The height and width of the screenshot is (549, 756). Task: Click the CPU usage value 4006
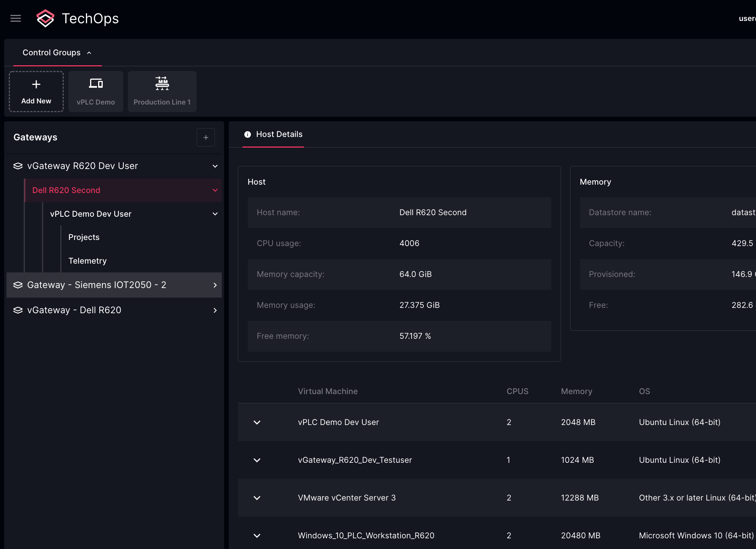(x=409, y=243)
